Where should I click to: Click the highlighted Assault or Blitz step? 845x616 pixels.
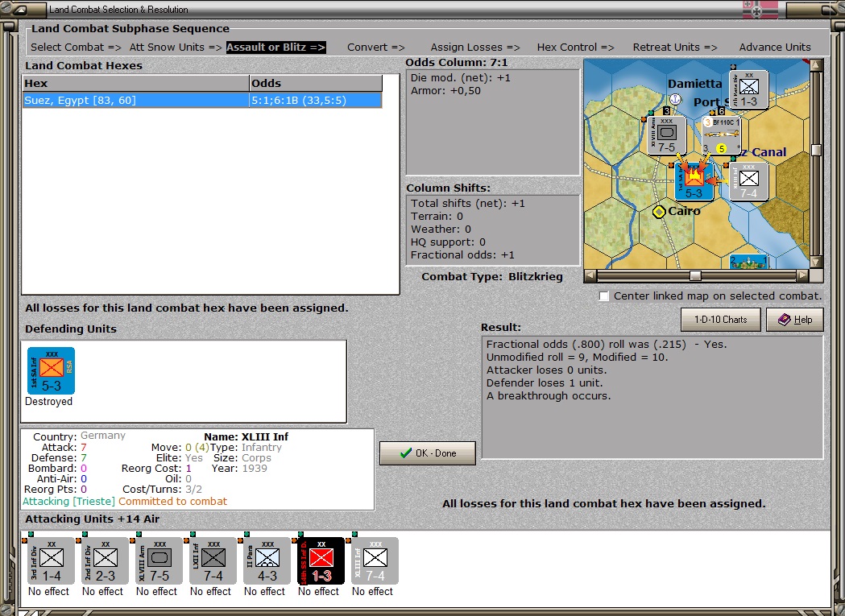point(276,48)
